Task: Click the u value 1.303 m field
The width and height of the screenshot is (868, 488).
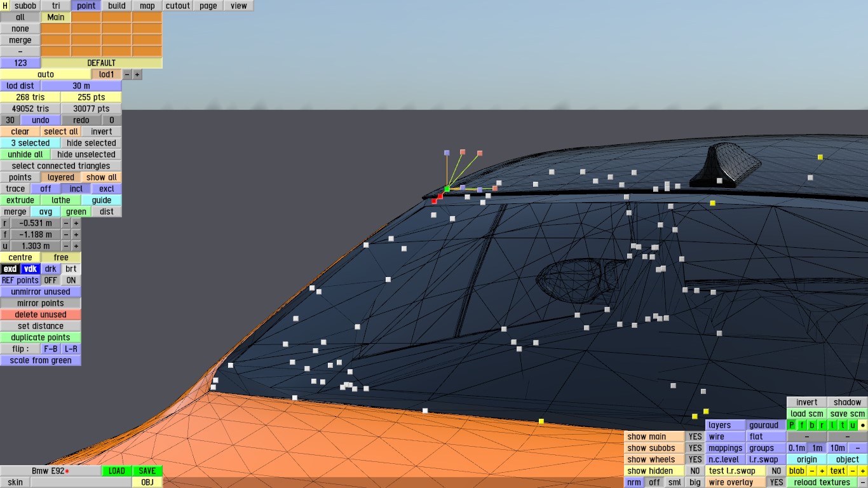Action: 36,246
